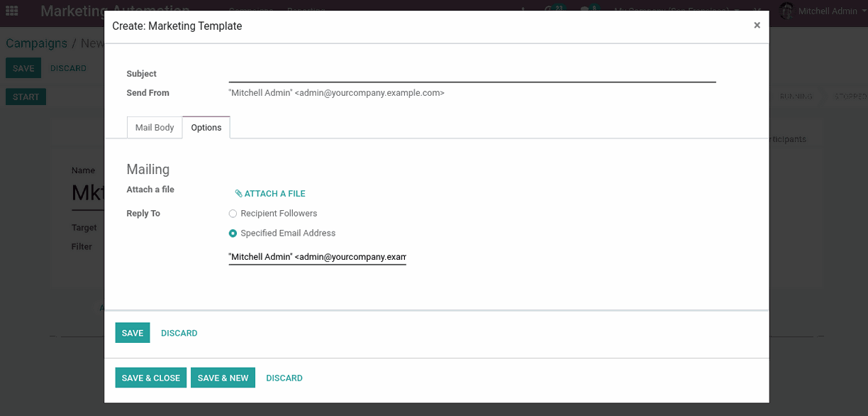Edit the reply-to email address field

click(317, 256)
